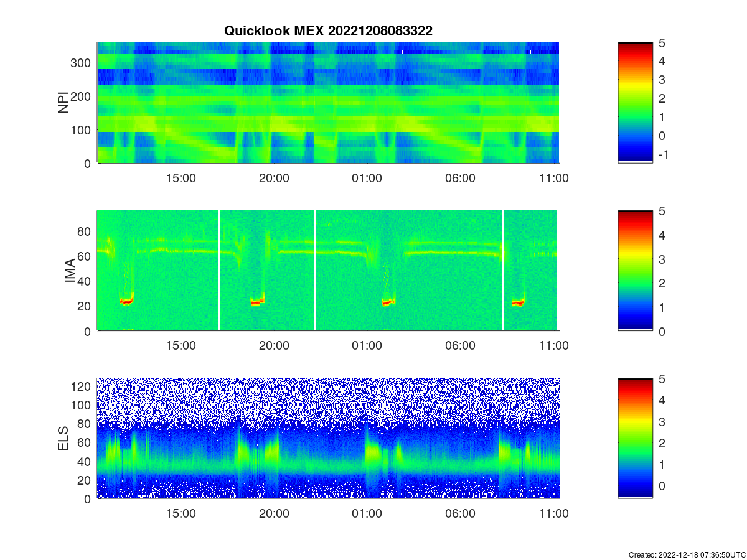Click the 06:00 tick under the NPI panel
Image resolution: width=747 pixels, height=560 pixels.
click(460, 178)
